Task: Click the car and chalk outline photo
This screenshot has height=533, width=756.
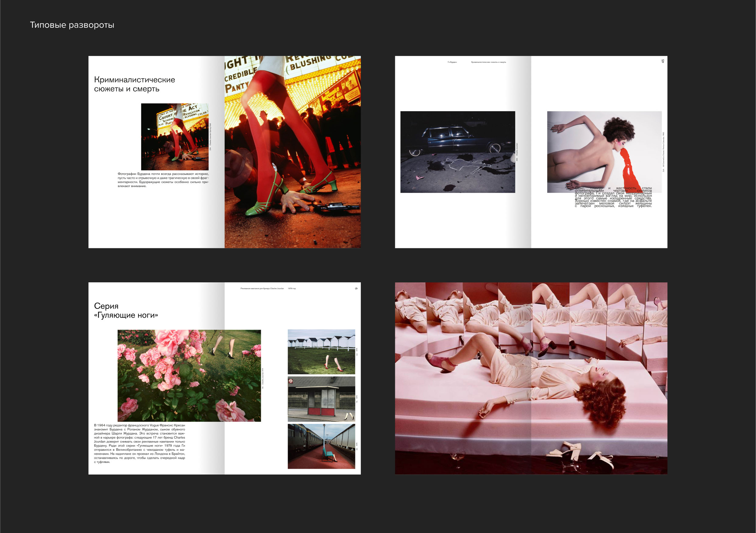Action: 457,152
